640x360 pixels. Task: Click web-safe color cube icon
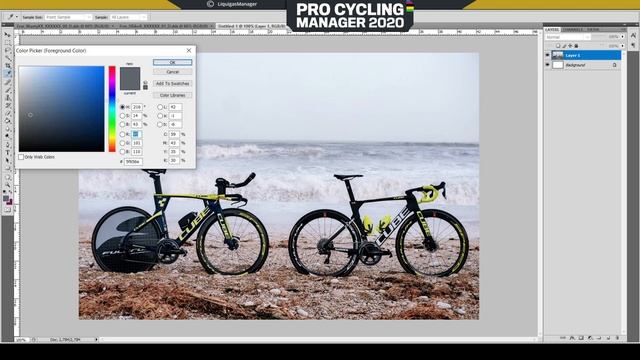click(145, 82)
